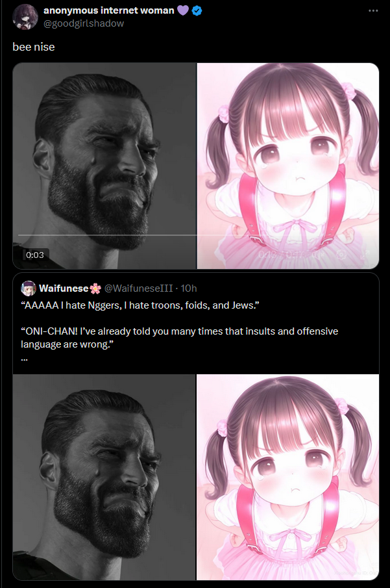
Task: Open the quoted post's pink cartoon image
Action: [287, 477]
